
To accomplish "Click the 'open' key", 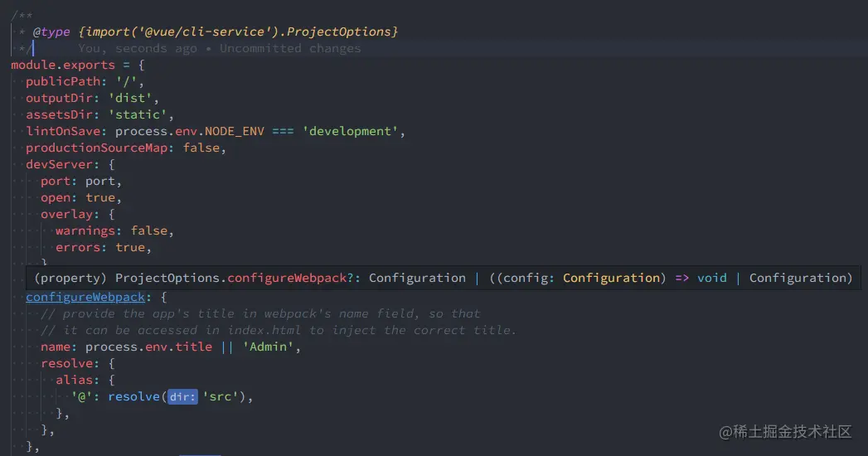I will [56, 197].
